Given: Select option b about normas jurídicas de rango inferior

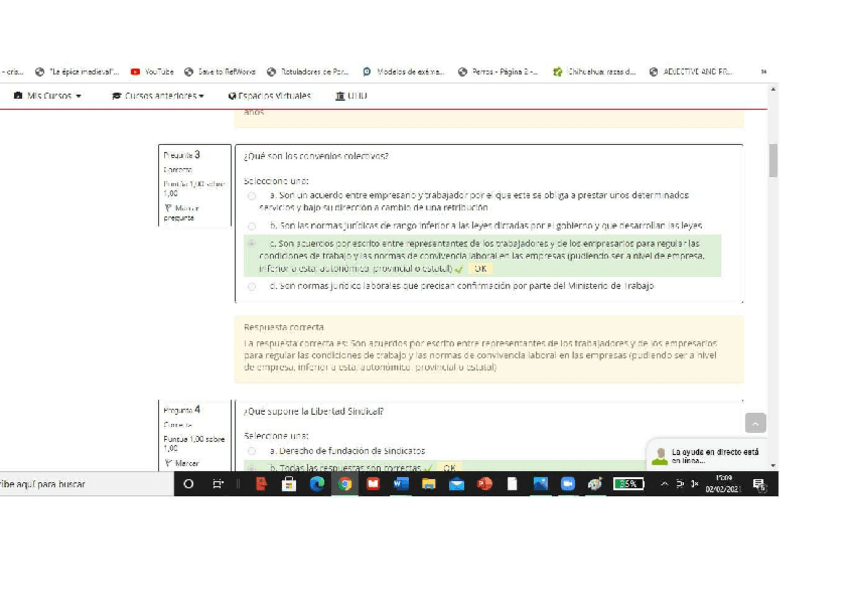Looking at the screenshot, I should click(251, 226).
